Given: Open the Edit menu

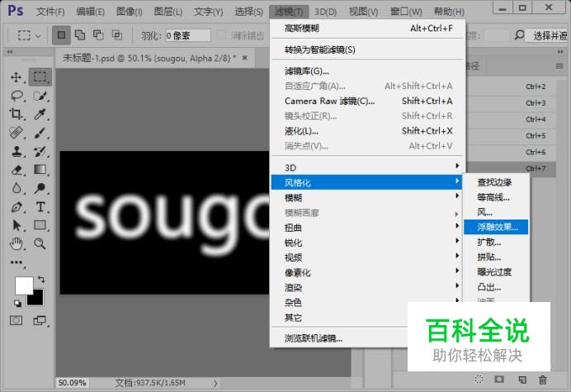Looking at the screenshot, I should coord(90,12).
